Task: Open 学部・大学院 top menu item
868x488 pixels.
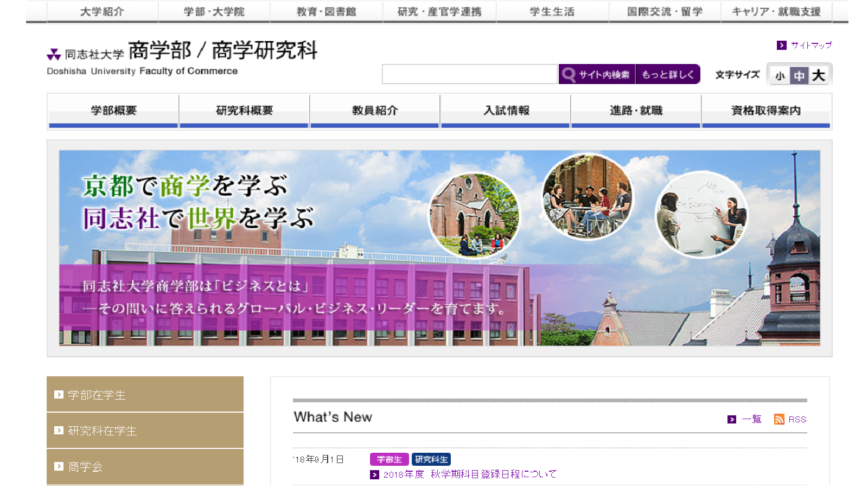Action: coord(214,11)
